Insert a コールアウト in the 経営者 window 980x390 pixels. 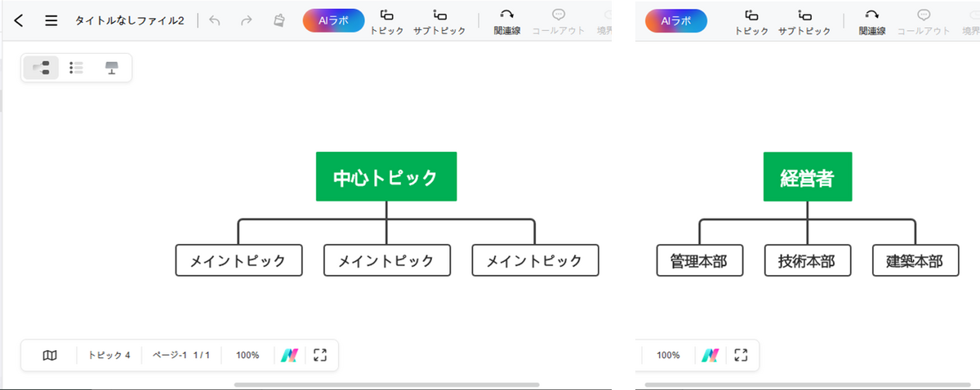pos(924,22)
